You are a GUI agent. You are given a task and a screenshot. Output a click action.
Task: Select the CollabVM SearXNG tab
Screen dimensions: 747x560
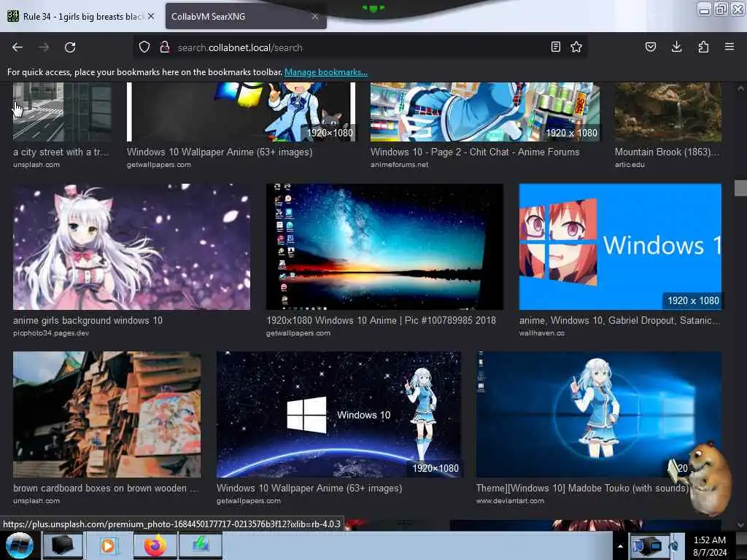pyautogui.click(x=246, y=16)
